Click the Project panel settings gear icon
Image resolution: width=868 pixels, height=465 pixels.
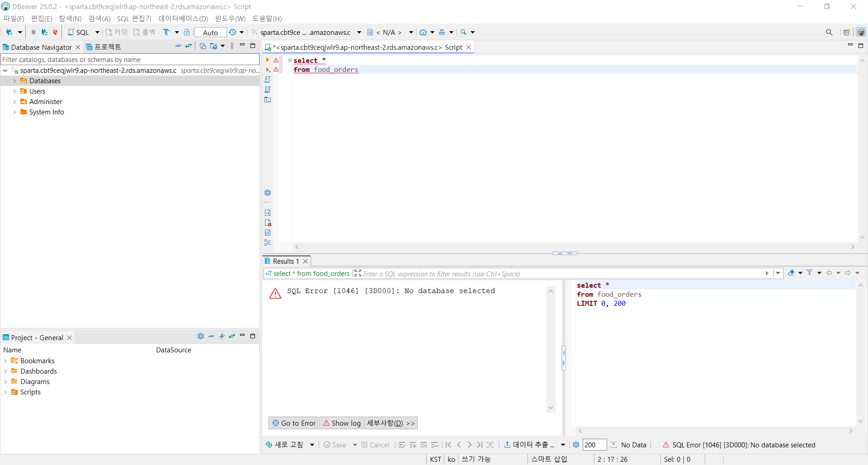201,336
